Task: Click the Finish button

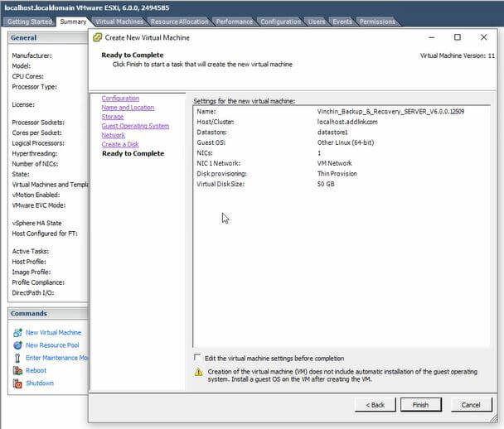Action: (x=421, y=405)
